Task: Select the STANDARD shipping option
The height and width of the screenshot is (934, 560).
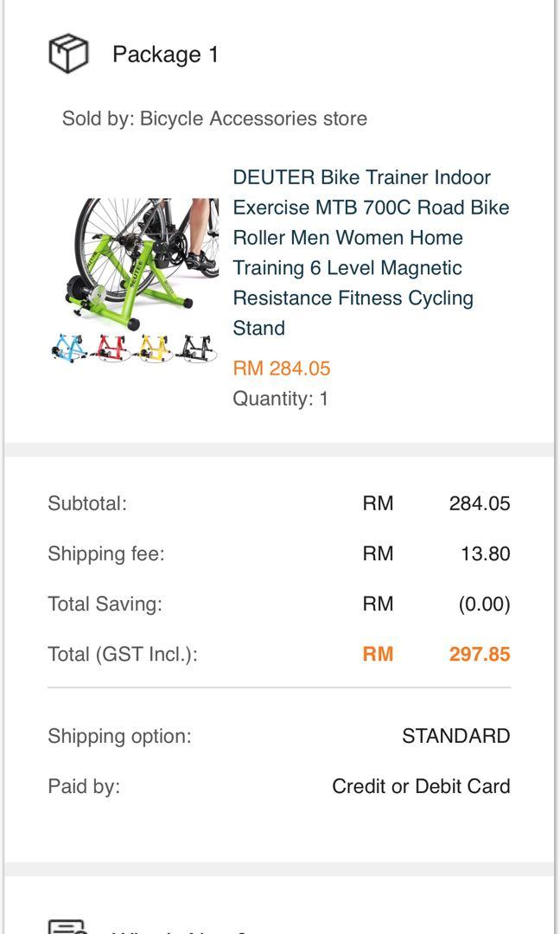Action: tap(455, 736)
